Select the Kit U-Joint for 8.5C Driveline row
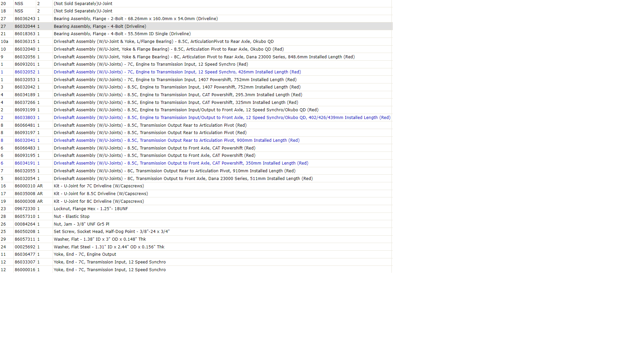644x362 pixels. pos(196,194)
